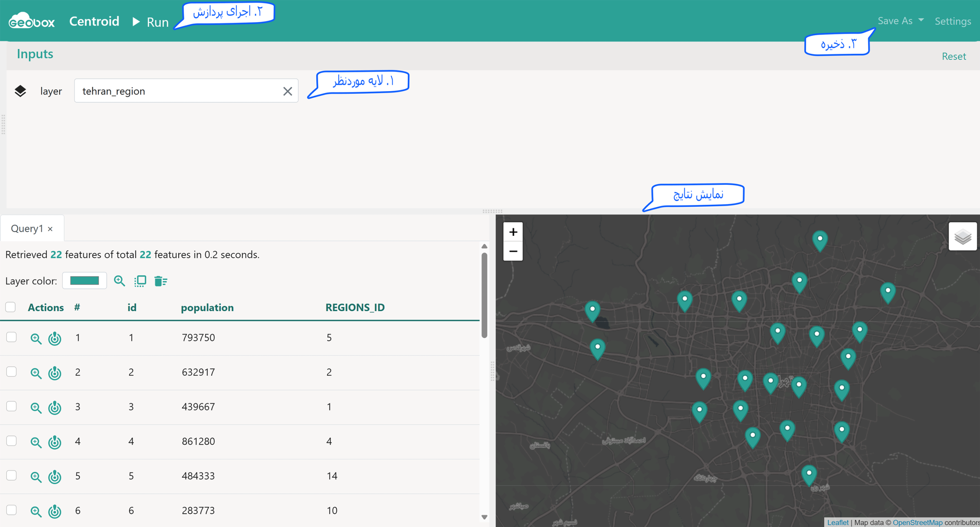Zoom in on the map
The height and width of the screenshot is (527, 980).
click(x=513, y=232)
